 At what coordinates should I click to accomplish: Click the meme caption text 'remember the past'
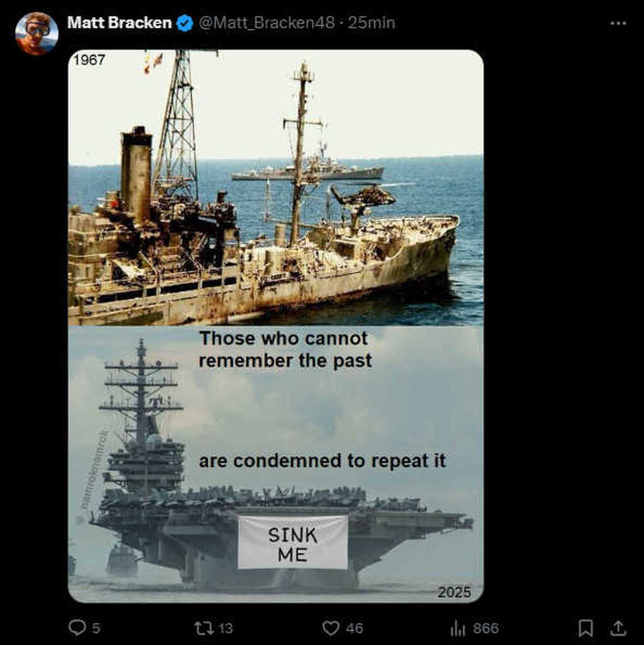[285, 361]
